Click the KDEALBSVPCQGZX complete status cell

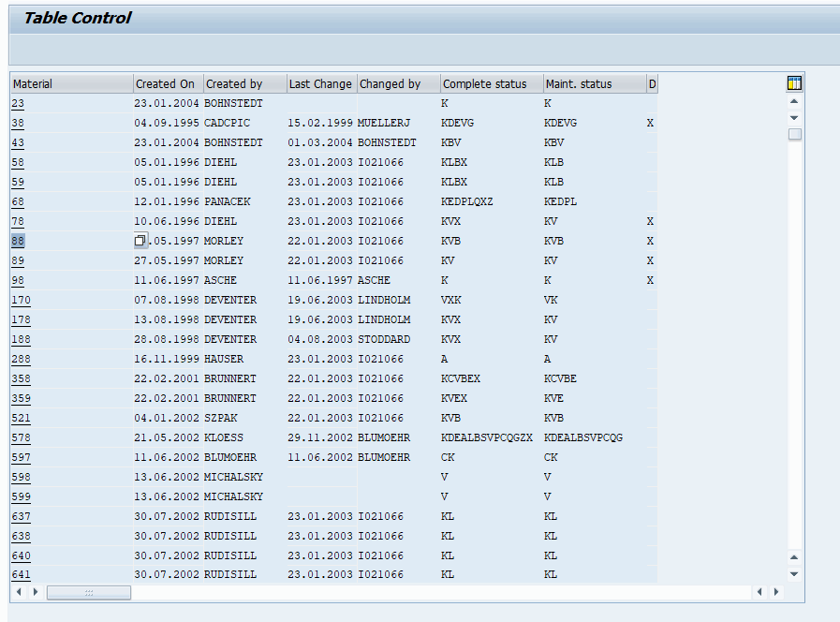486,437
